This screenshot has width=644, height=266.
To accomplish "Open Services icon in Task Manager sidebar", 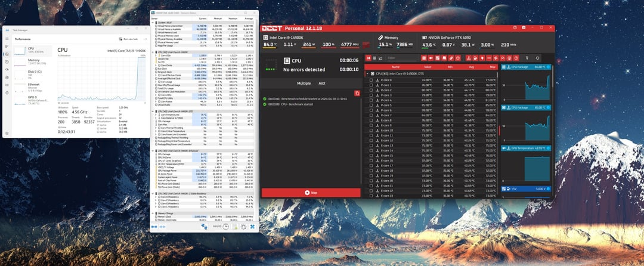I will click(7, 93).
